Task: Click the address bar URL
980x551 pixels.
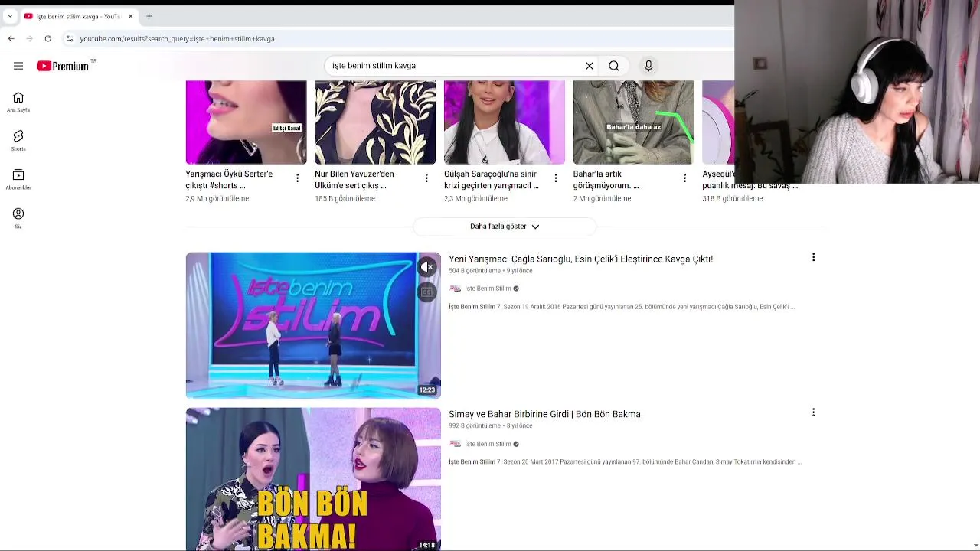Action: (x=177, y=38)
